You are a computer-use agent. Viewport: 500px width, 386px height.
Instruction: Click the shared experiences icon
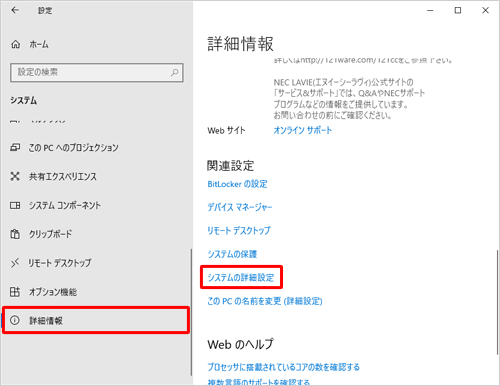pos(15,176)
